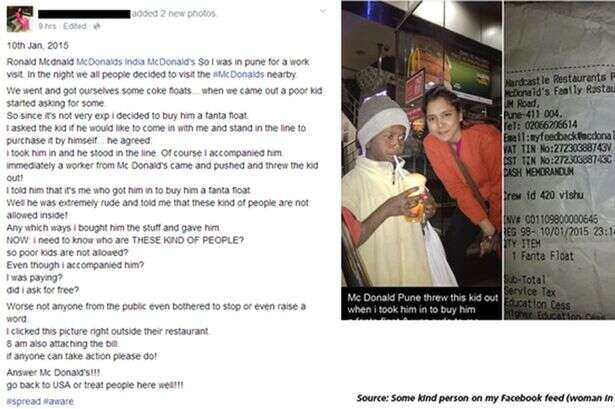615x409 pixels.
Task: Open the poster's profile picture thumbnail
Action: coord(20,19)
